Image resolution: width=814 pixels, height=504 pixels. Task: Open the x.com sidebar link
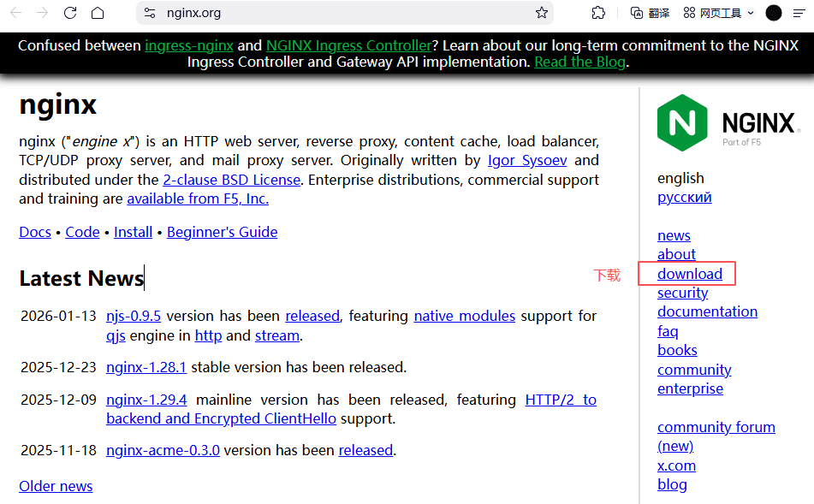(676, 465)
